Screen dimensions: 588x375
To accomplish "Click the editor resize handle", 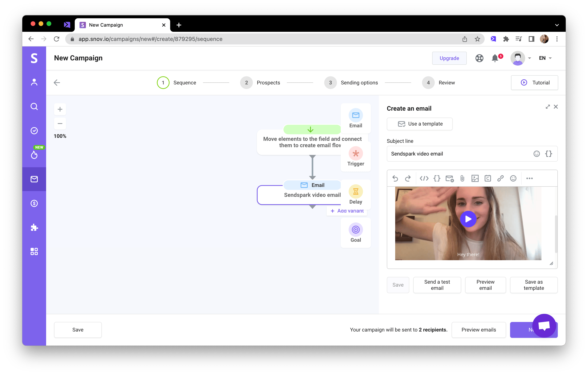I will pyautogui.click(x=551, y=264).
